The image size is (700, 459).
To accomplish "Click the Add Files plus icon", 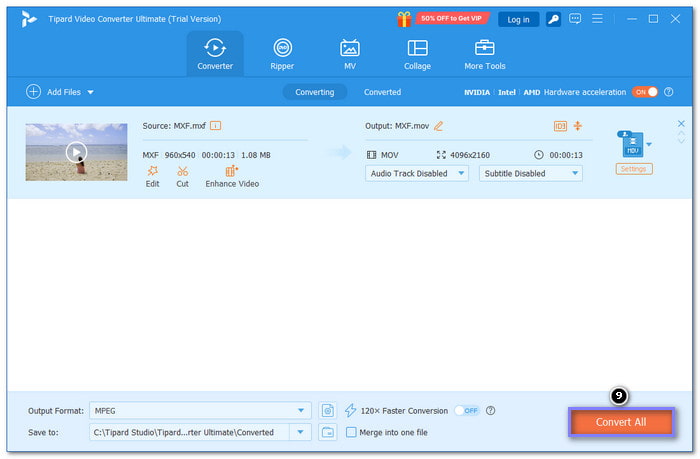I will (33, 92).
